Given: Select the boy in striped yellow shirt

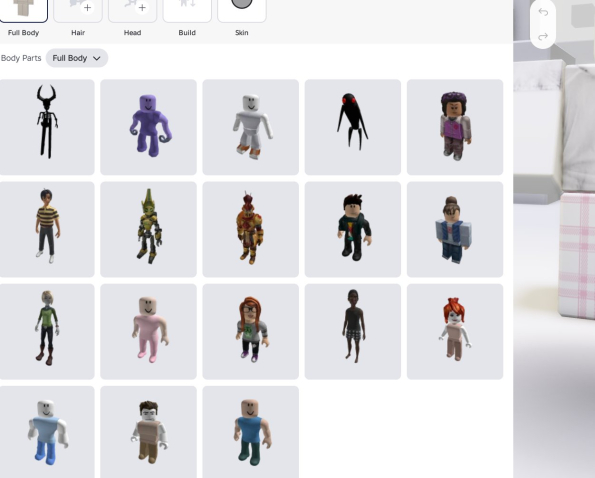Looking at the screenshot, I should [x=47, y=229].
